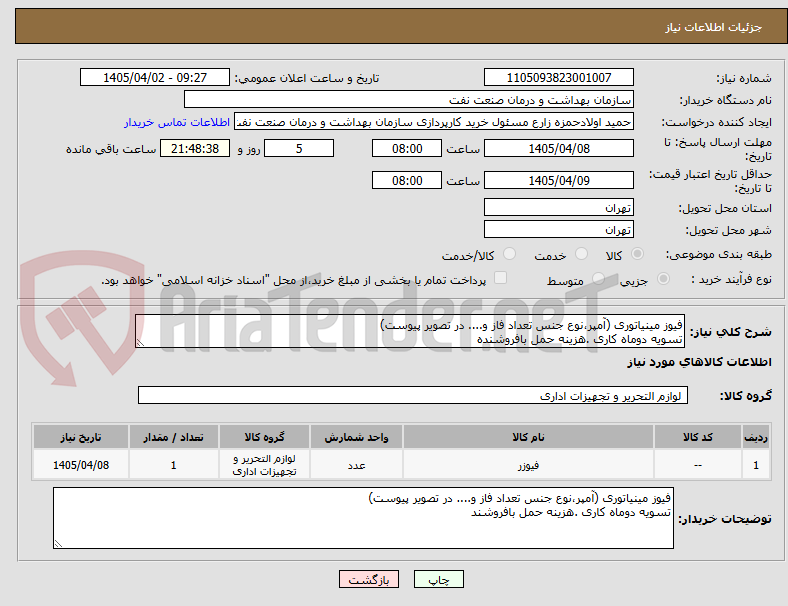The width and height of the screenshot is (788, 606).
Task: Click the buyer organization name field
Action: click(409, 99)
